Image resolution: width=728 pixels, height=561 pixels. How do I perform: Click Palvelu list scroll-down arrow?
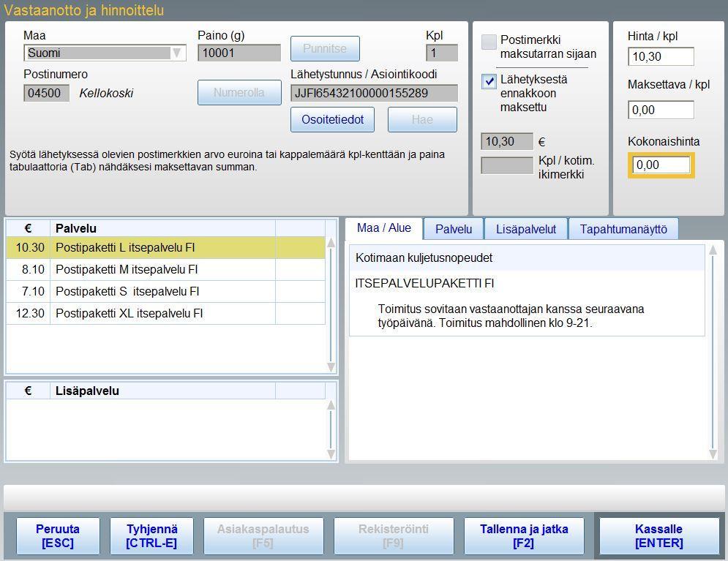point(331,367)
